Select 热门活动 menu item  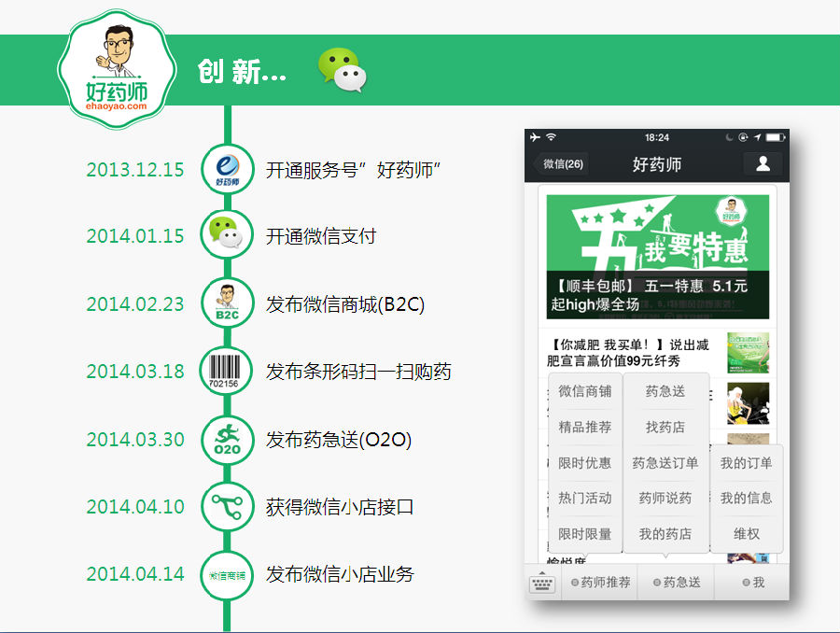585,499
